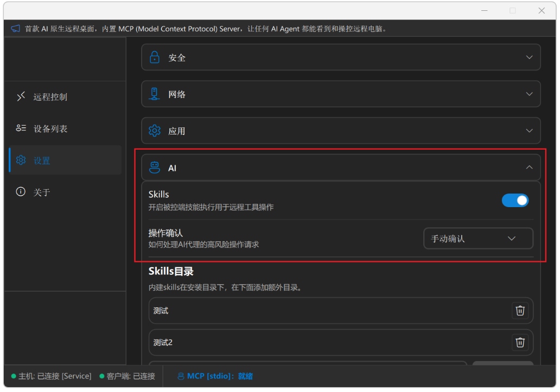
Task: Collapse the AI section chevron
Action: click(529, 168)
